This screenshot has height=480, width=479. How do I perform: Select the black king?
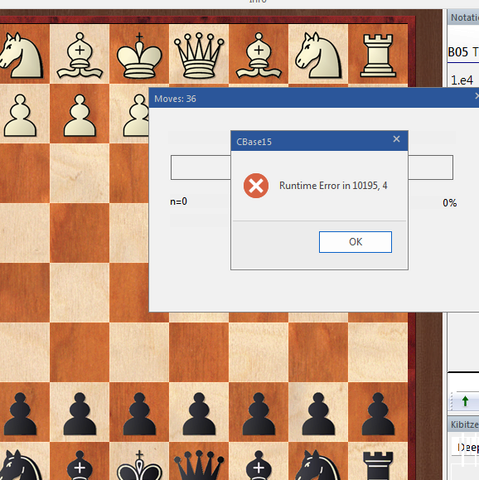139,465
